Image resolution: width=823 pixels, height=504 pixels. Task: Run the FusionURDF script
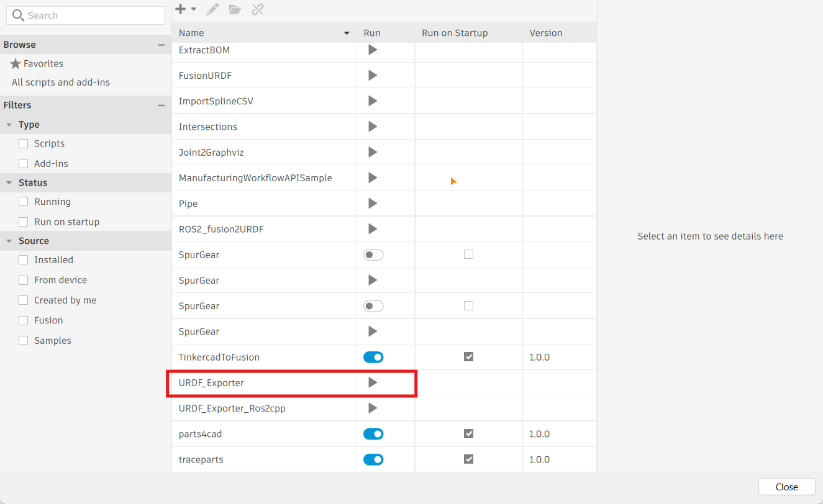click(x=373, y=76)
